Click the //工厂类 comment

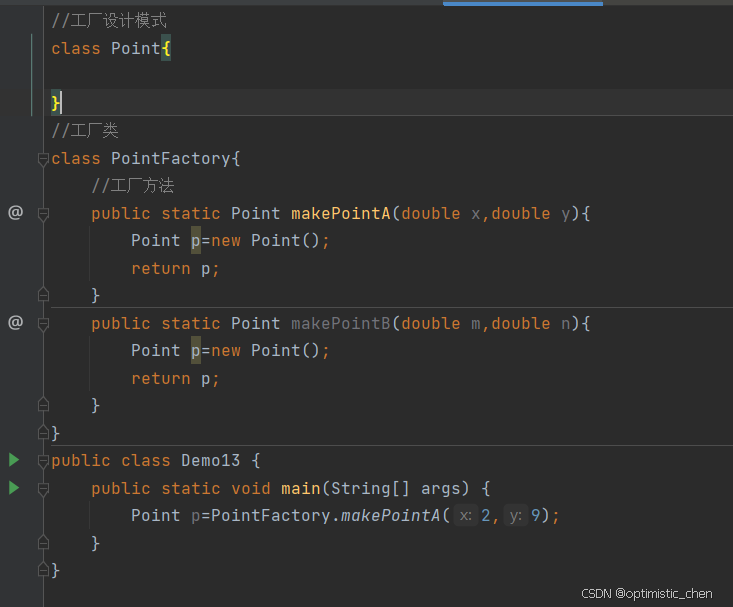85,130
